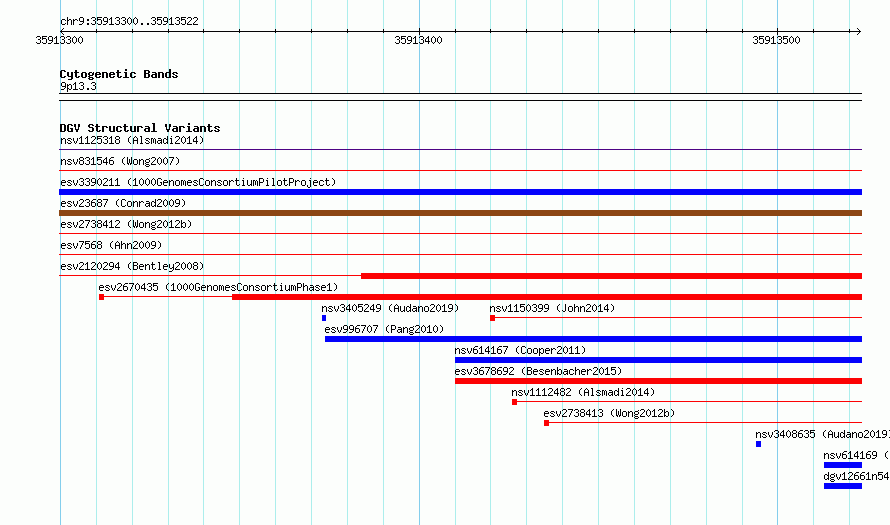Open variant nsv831546 (Wong2007) label
Viewport: 890px width, 525px height.
[120, 161]
